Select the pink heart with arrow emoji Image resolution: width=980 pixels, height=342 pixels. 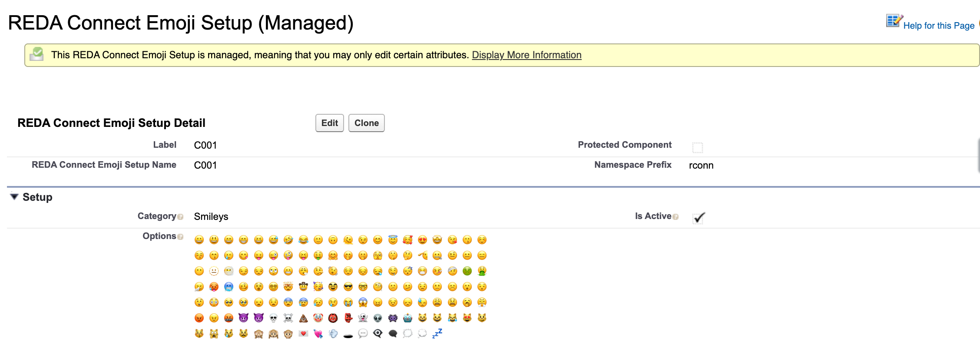click(318, 333)
